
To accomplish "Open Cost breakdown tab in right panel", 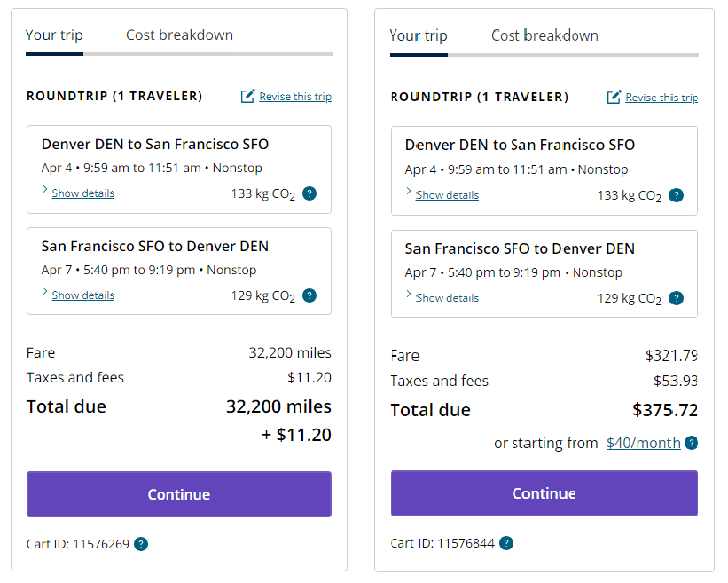I will click(544, 35).
